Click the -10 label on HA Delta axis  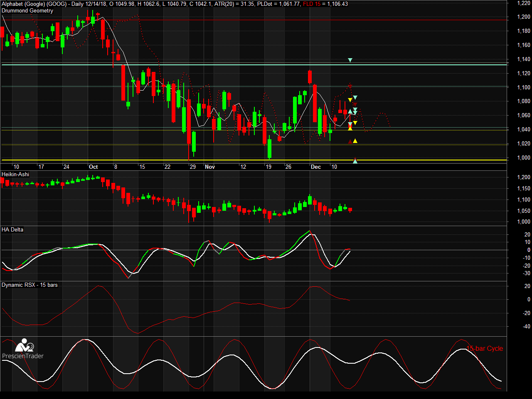click(526, 258)
